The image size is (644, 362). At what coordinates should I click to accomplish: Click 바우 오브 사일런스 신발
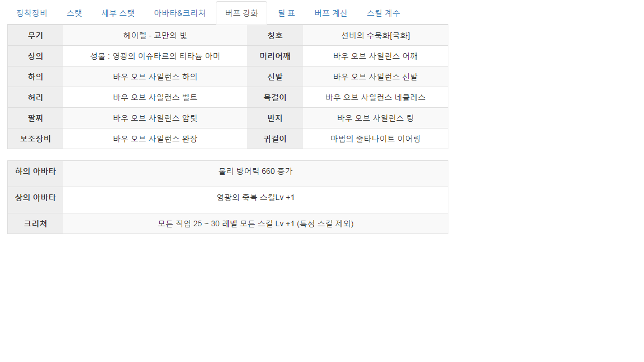[x=376, y=77]
